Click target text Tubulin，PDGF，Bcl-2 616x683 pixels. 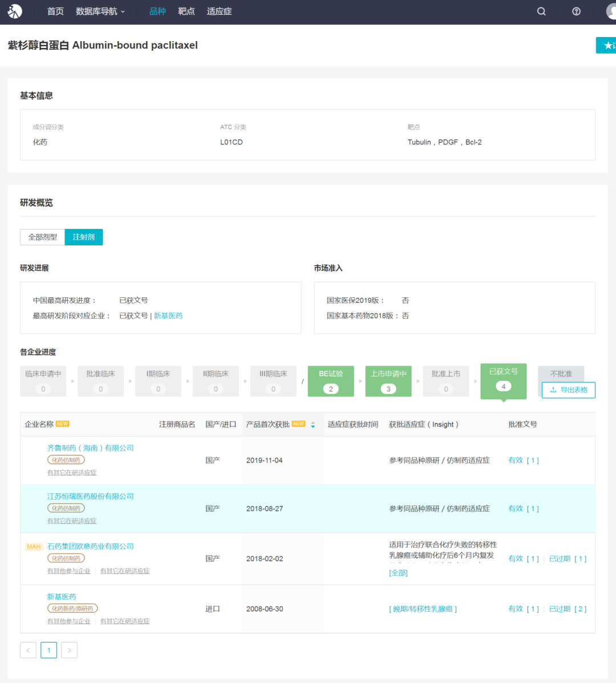444,142
